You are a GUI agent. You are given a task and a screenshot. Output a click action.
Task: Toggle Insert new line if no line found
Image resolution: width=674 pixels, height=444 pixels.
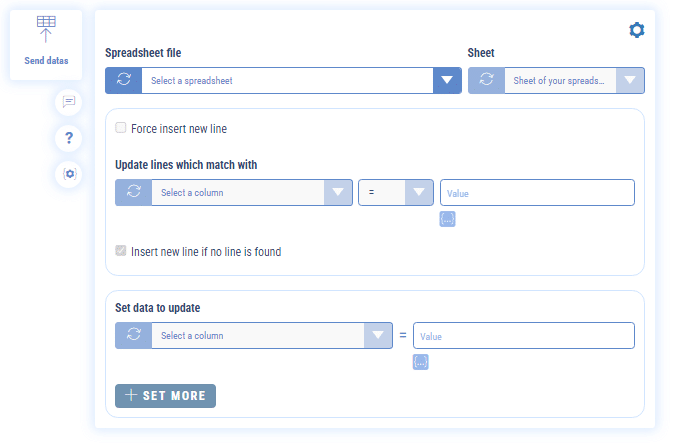(121, 252)
